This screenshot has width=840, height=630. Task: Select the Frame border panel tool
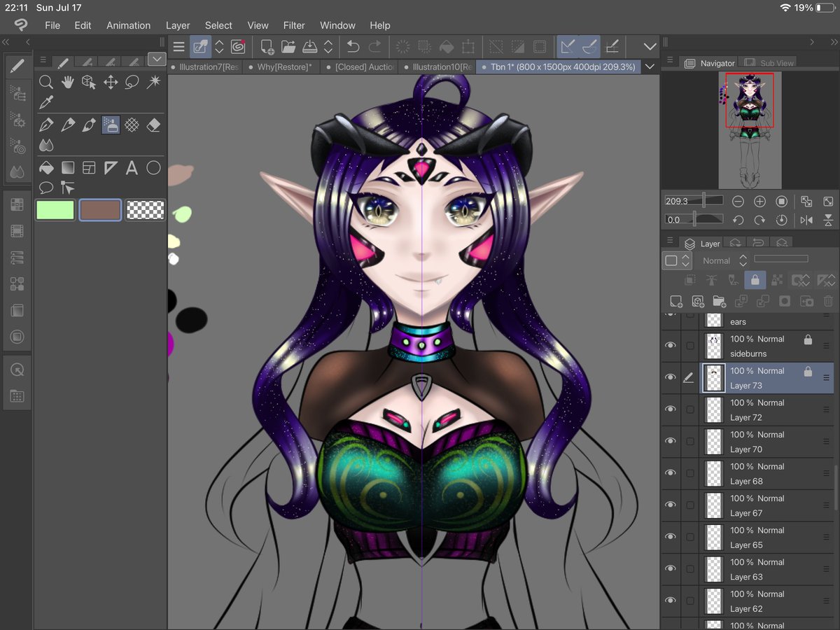coord(89,168)
